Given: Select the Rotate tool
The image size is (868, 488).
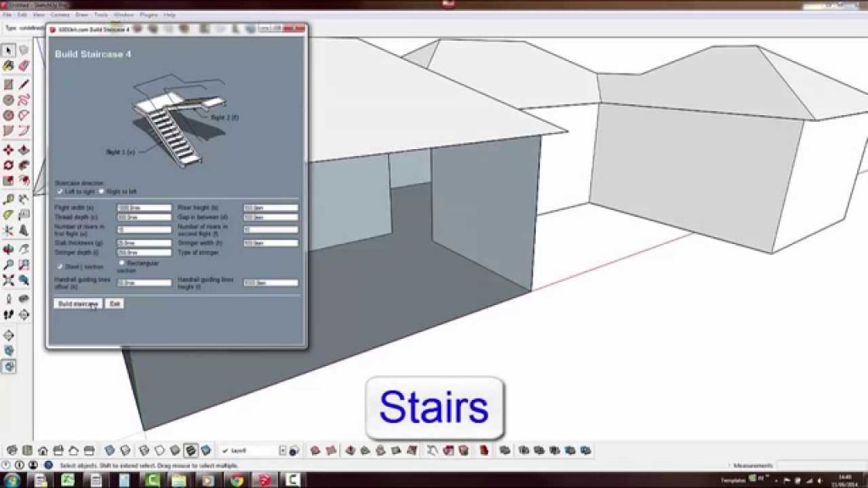Looking at the screenshot, I should pyautogui.click(x=8, y=164).
